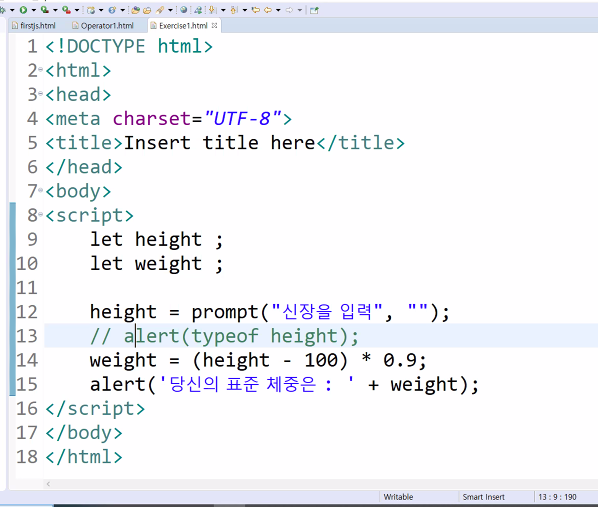Click the Open Task folder icon
Screen dimensions: 598x507
point(147,10)
